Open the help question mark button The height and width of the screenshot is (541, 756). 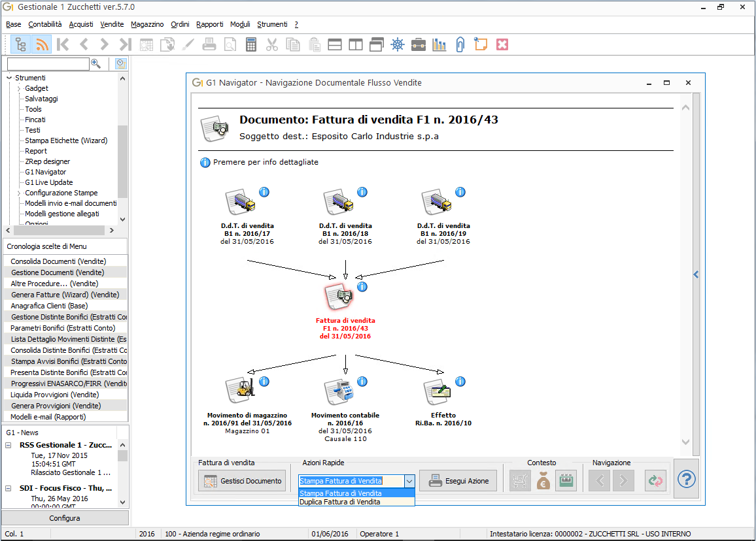tap(687, 480)
